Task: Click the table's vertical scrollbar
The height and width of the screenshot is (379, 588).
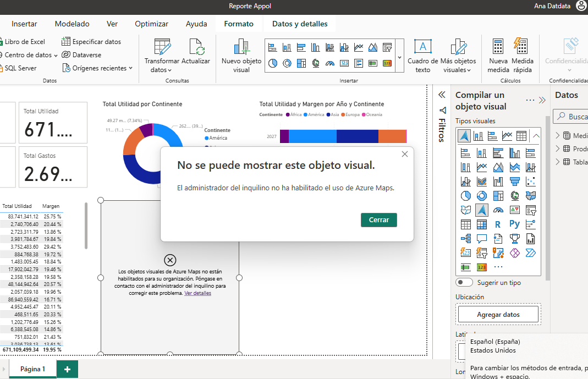Action: tap(86, 226)
